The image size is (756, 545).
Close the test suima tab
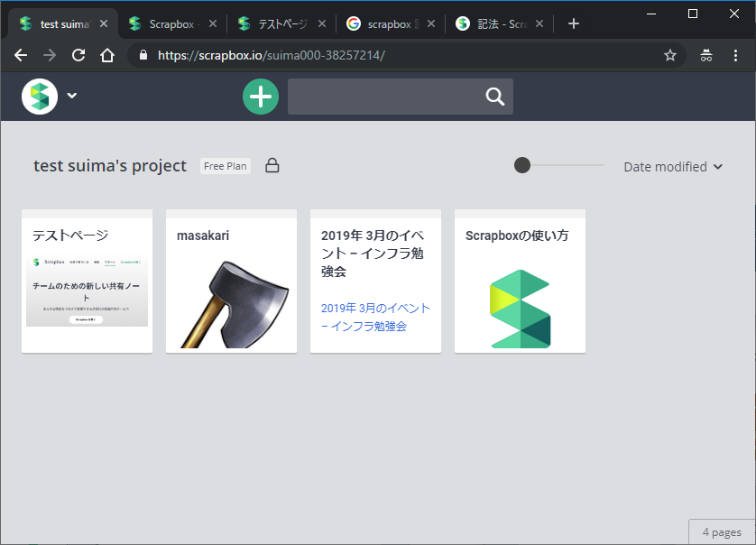(x=104, y=23)
